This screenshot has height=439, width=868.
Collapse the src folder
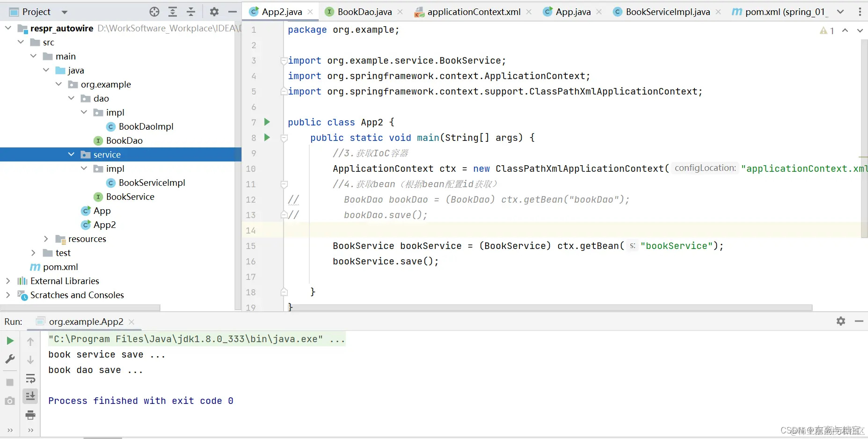pos(21,42)
